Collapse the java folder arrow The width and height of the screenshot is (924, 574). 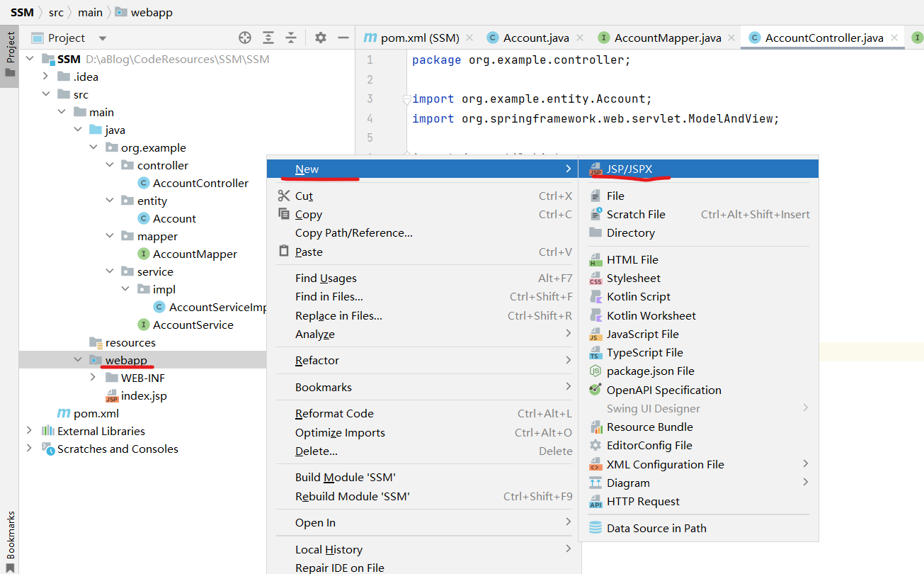coord(78,130)
